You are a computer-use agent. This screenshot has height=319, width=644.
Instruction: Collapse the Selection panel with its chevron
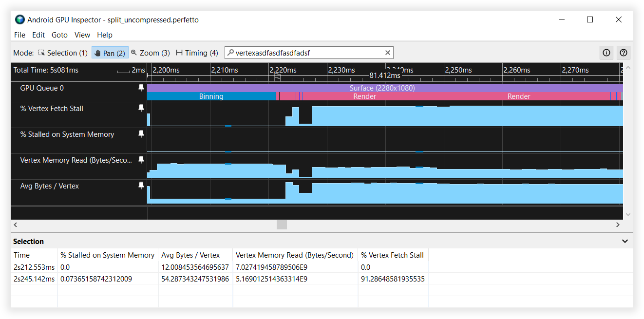(625, 241)
